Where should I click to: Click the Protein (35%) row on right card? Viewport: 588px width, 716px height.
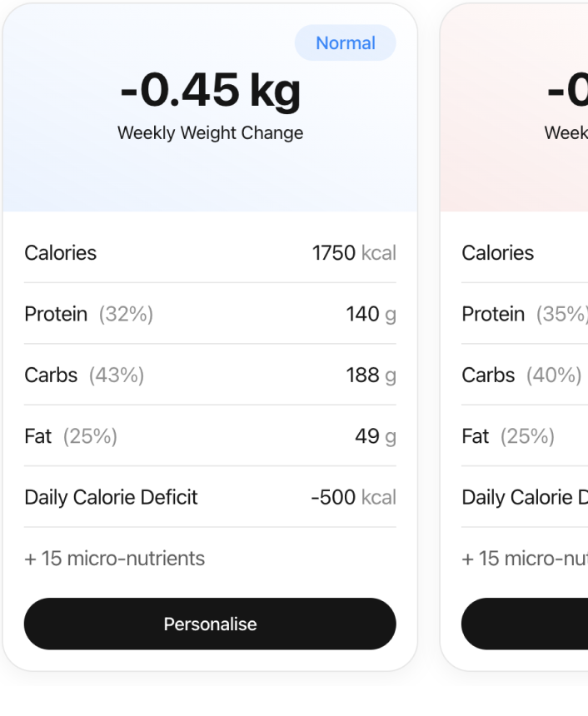pos(524,314)
